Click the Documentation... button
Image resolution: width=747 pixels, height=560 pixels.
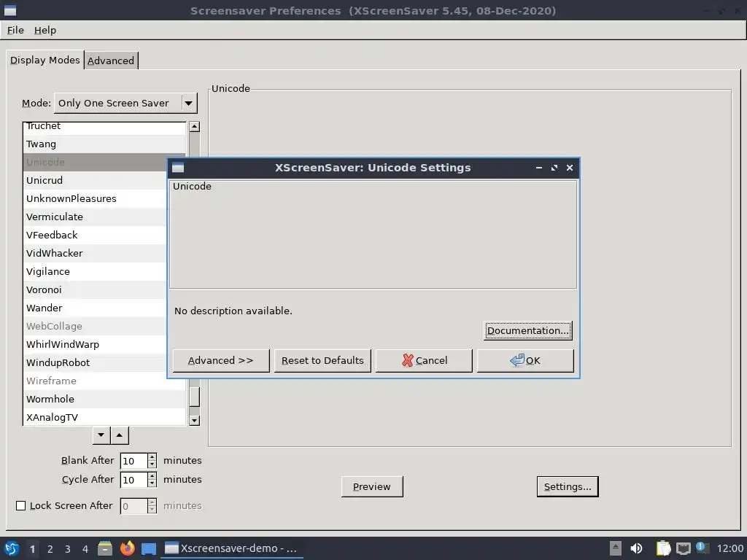pos(528,330)
